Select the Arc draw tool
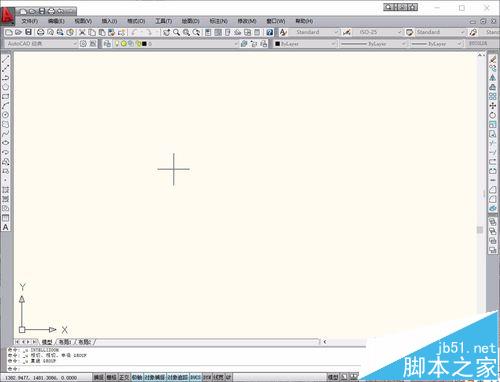Screen dimensions: 500x382 [6, 106]
